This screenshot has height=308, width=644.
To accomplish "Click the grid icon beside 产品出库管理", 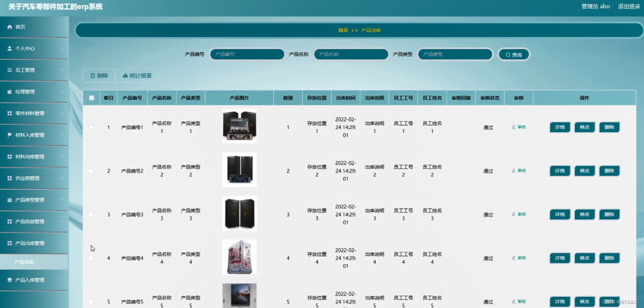I will [x=10, y=243].
